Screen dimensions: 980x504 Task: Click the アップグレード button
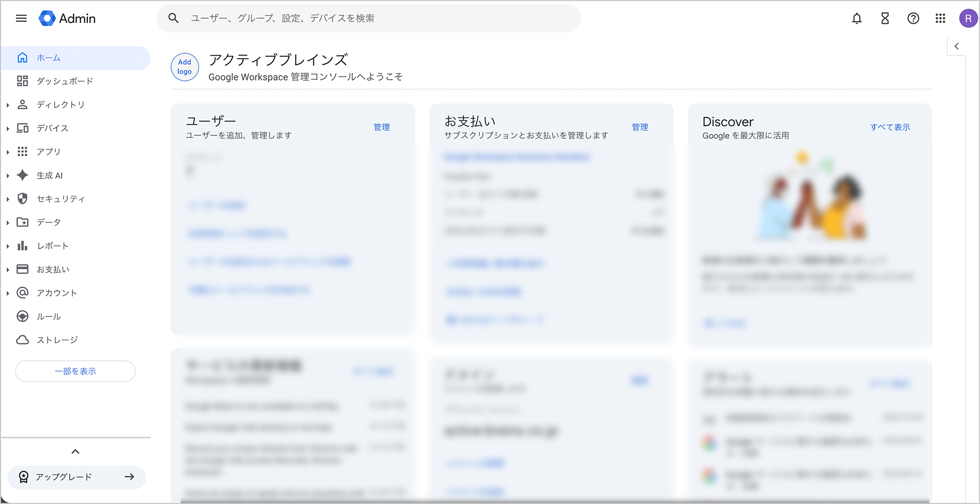[x=77, y=477]
